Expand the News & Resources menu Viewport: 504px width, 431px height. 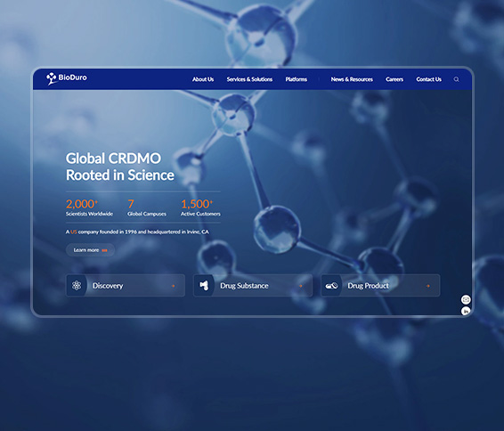click(x=352, y=79)
